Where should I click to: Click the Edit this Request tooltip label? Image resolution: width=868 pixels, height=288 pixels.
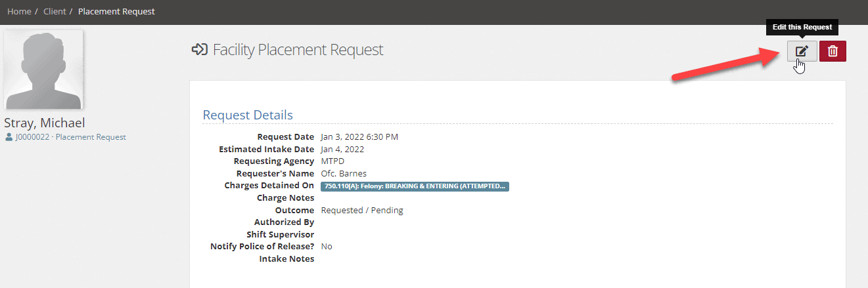coord(802,27)
